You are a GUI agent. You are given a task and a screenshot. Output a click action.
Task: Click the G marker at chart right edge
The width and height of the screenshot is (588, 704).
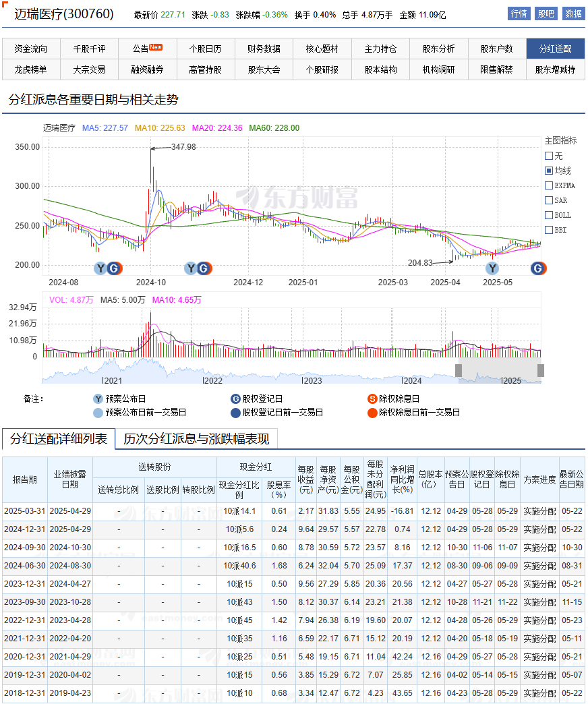point(537,268)
